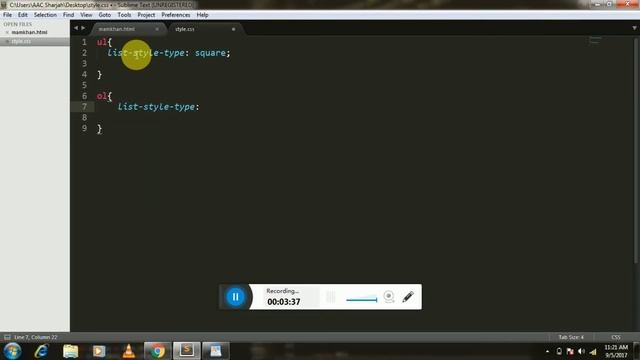The height and width of the screenshot is (360, 640).
Task: Click the device tray icon beside the flag
Action: pyautogui.click(x=559, y=351)
